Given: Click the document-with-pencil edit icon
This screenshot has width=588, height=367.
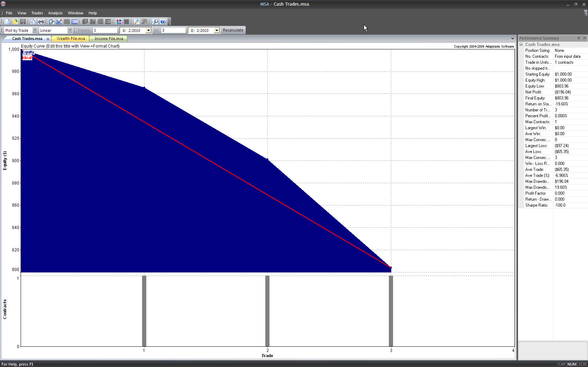Looking at the screenshot, I should point(51,22).
